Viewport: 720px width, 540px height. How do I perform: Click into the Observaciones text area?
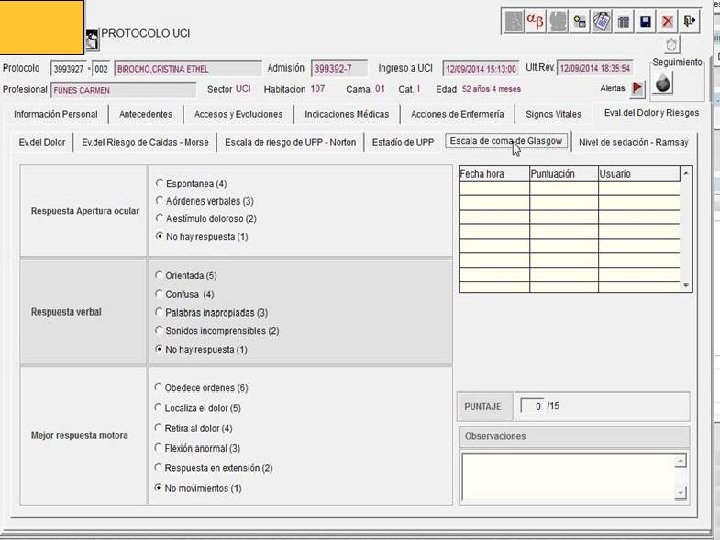coord(568,477)
